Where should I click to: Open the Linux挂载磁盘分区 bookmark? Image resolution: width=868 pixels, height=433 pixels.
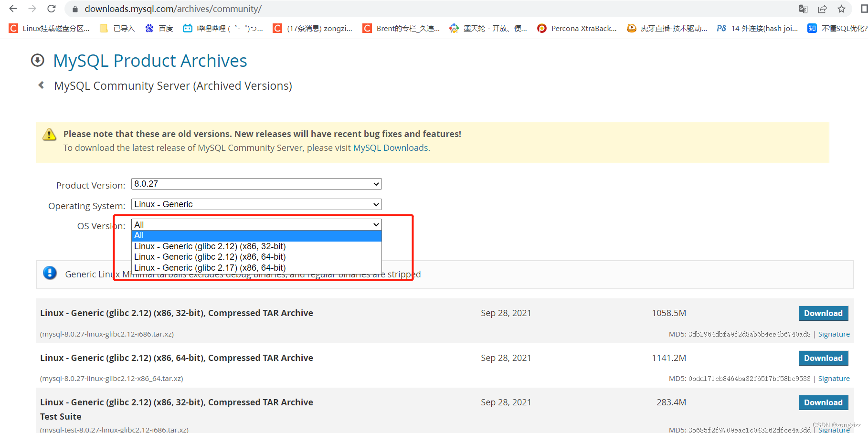[x=50, y=28]
